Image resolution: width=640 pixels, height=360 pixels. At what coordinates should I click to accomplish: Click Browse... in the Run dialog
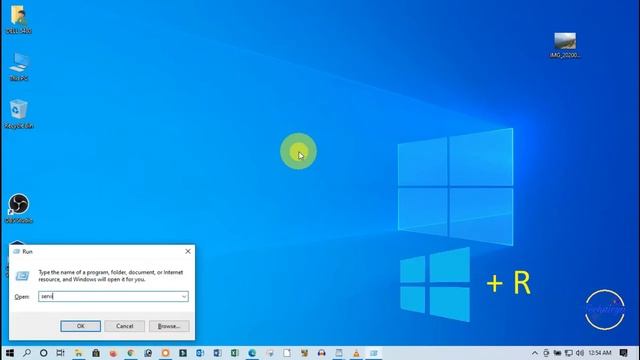pos(169,326)
